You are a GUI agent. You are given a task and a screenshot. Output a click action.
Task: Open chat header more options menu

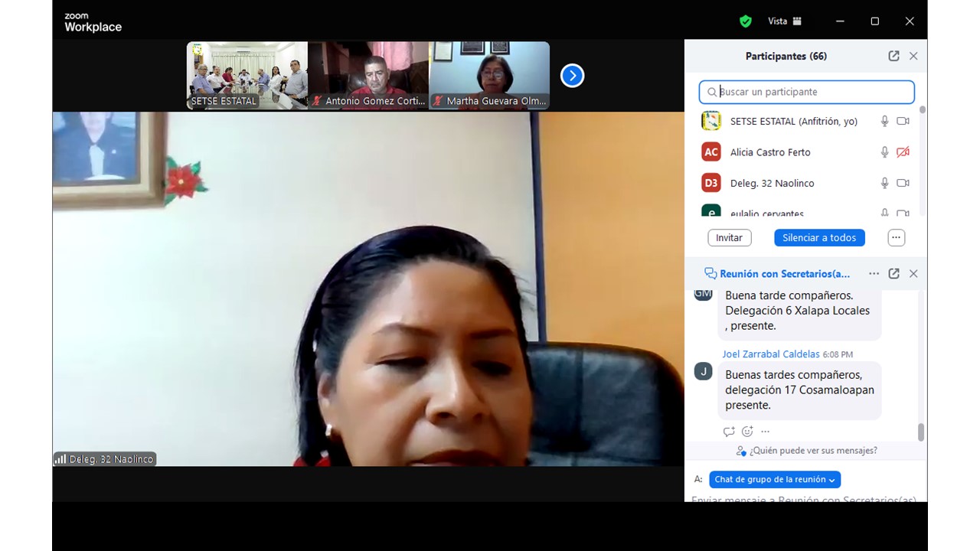tap(874, 273)
